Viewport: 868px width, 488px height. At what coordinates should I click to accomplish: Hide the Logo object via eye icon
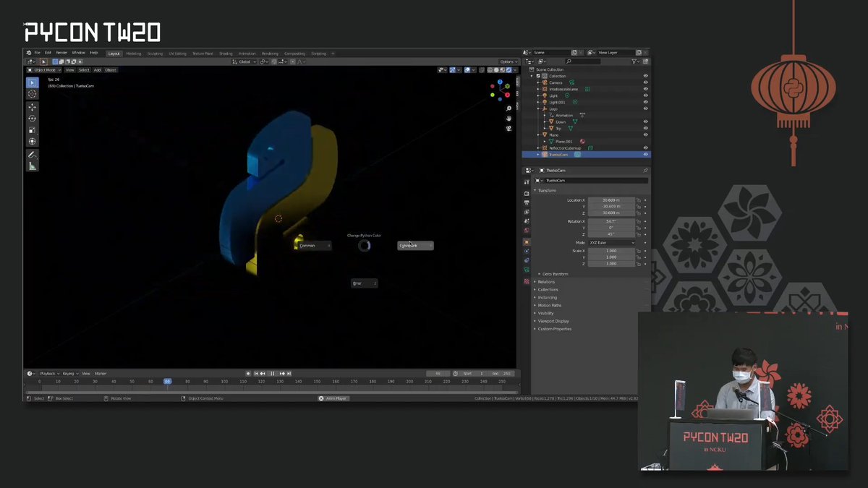click(645, 108)
